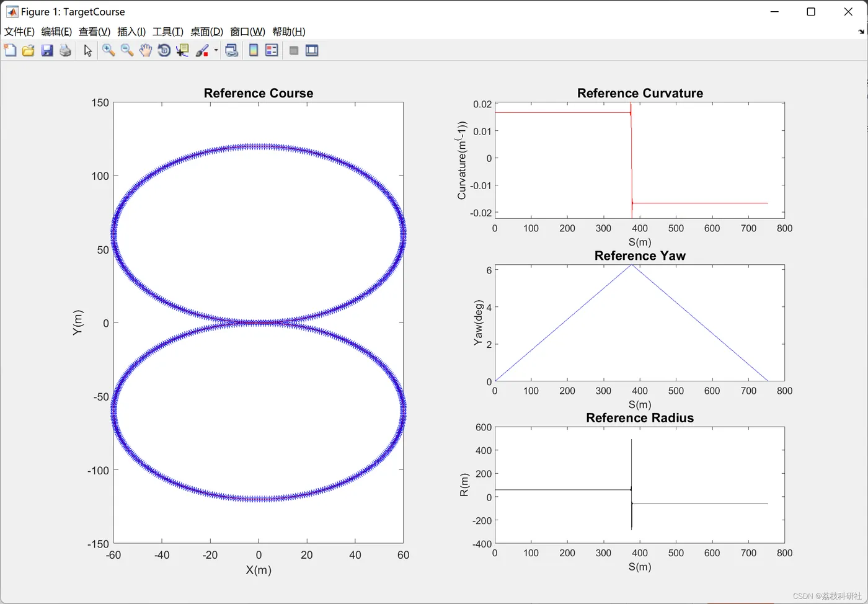This screenshot has width=868, height=604.
Task: Activate the Brush data tool
Action: (202, 50)
